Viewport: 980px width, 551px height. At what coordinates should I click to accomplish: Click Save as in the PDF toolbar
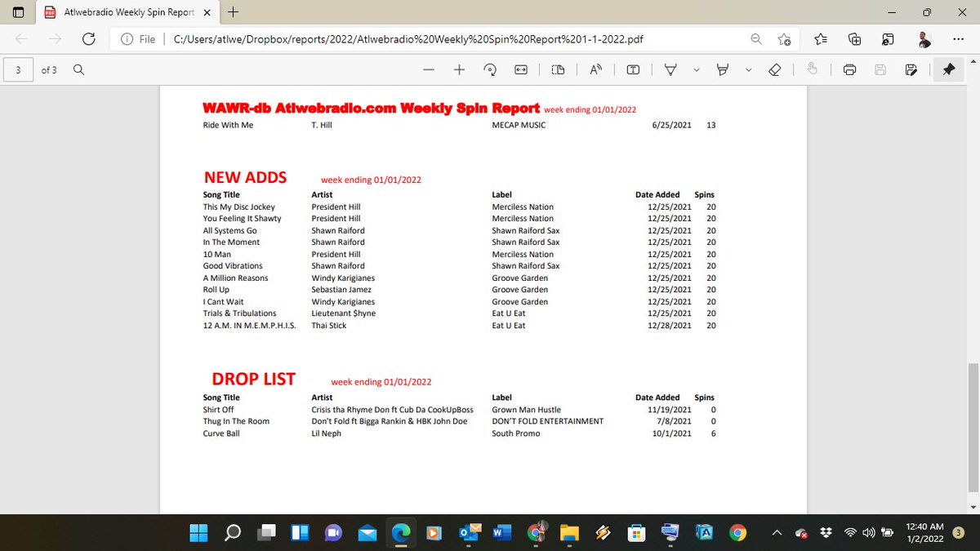coord(911,69)
